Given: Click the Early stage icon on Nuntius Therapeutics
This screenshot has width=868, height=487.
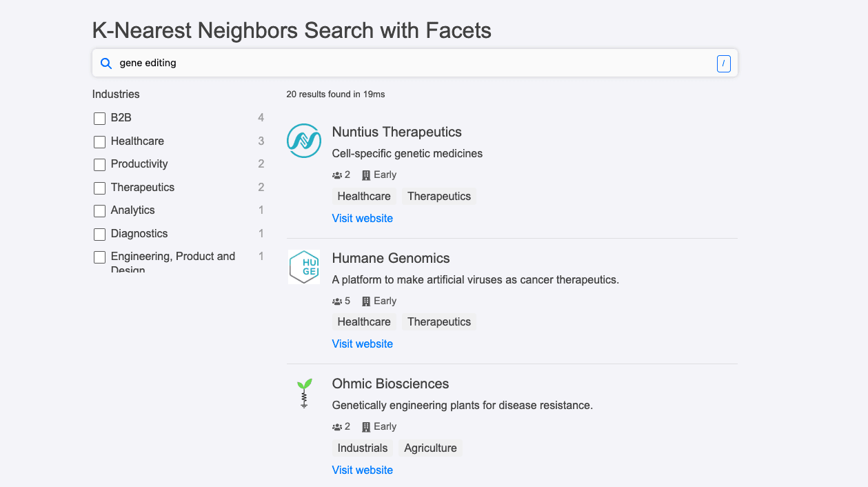Looking at the screenshot, I should (367, 175).
